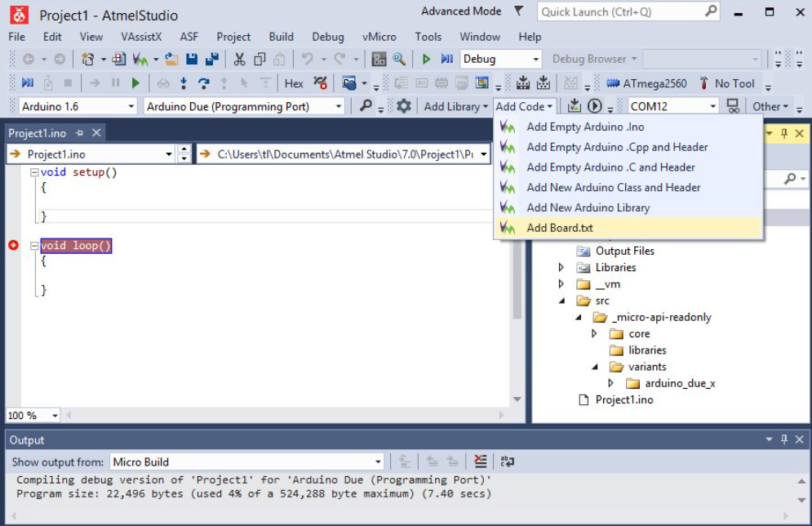Expand the _vm folder node
The image size is (812, 526).
point(561,284)
